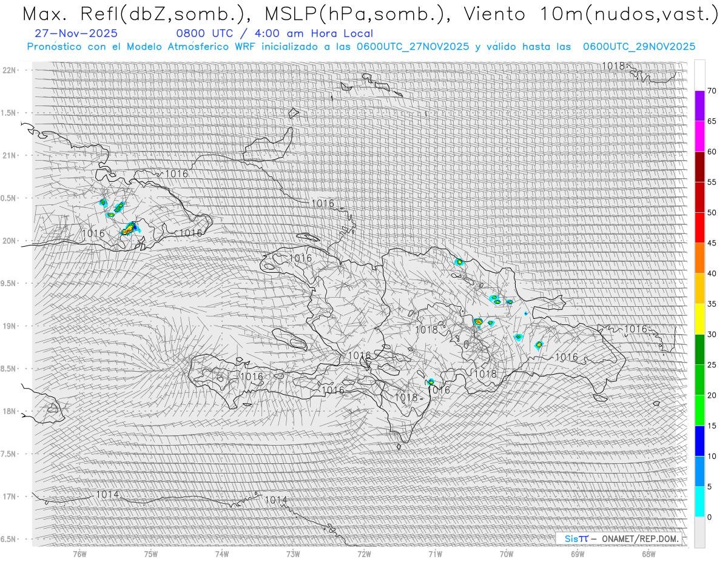Click the '69W' longitude axis label
This screenshot has width=728, height=562.
[x=578, y=554]
